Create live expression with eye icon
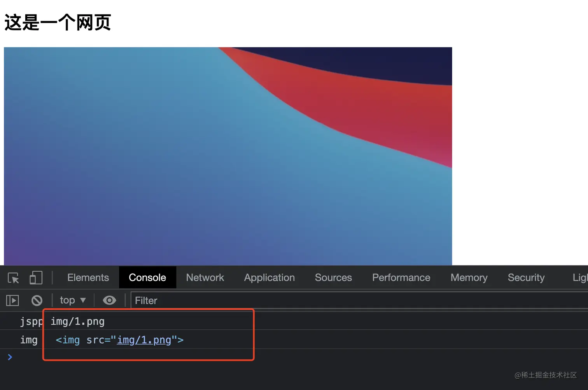This screenshot has width=588, height=390. point(109,300)
